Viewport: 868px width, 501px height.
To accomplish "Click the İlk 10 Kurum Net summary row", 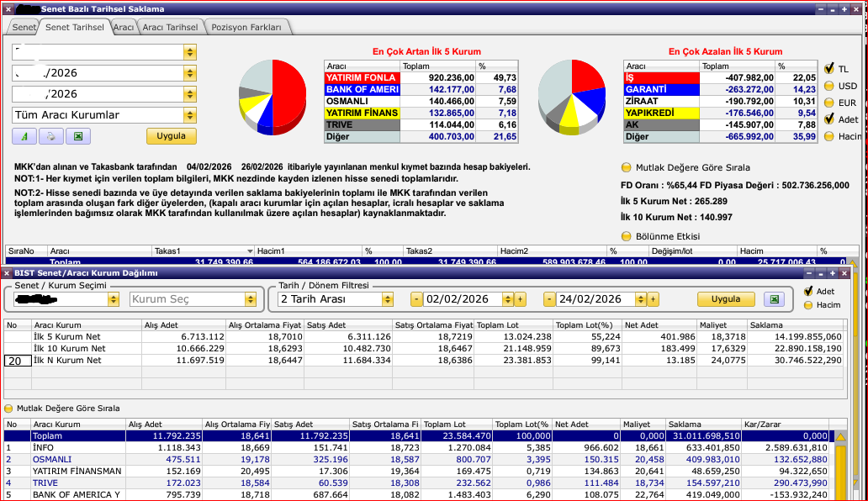I will 425,348.
